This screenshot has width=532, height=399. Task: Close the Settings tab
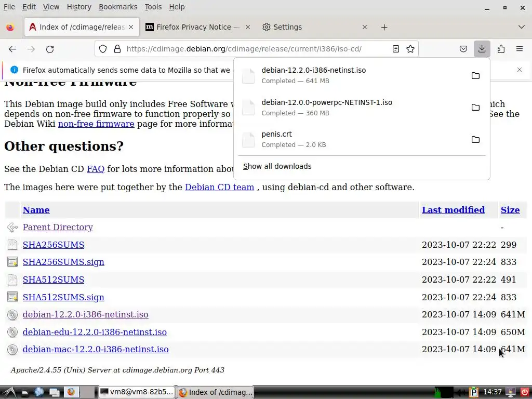(x=364, y=27)
